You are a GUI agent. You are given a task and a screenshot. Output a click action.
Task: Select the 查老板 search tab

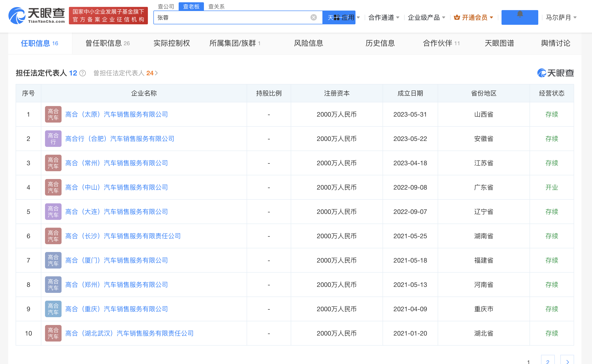pyautogui.click(x=191, y=6)
